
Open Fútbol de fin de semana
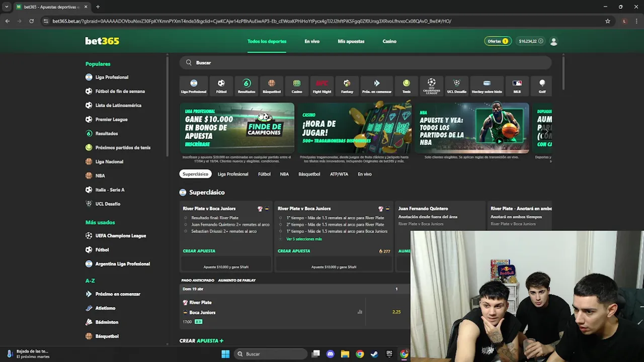120,91
